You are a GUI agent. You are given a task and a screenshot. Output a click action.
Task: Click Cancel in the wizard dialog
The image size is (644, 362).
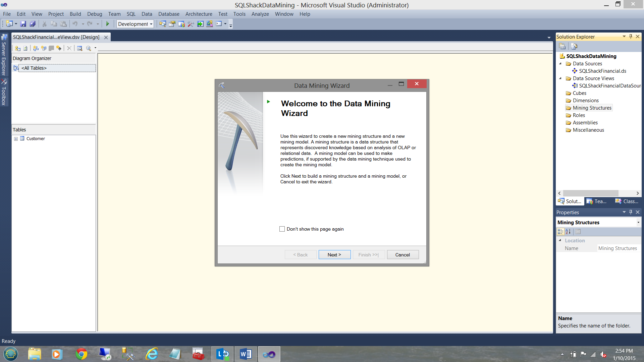(402, 255)
